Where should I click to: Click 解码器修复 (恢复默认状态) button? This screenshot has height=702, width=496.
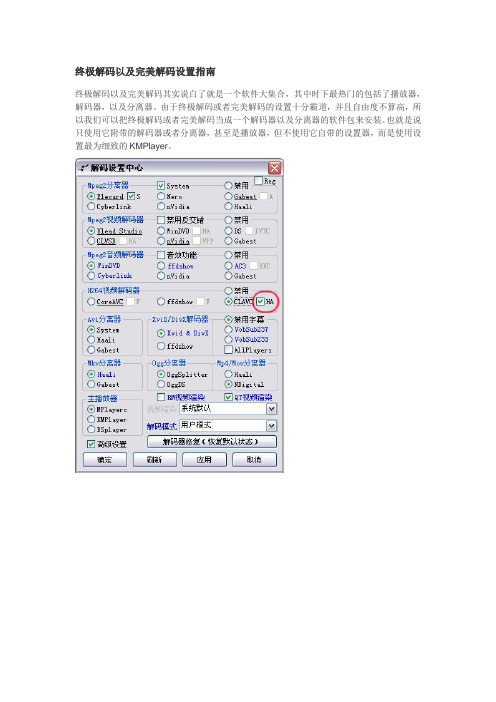coord(212,442)
